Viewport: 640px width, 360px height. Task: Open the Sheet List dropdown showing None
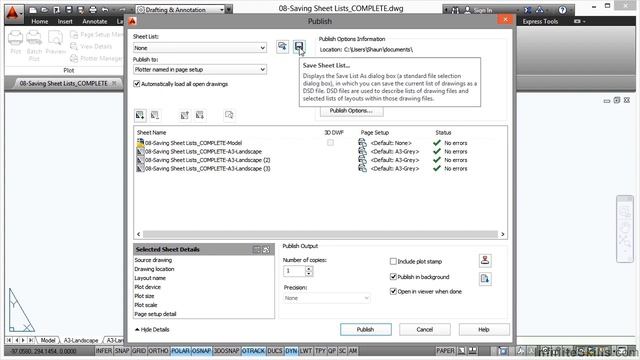click(200, 48)
